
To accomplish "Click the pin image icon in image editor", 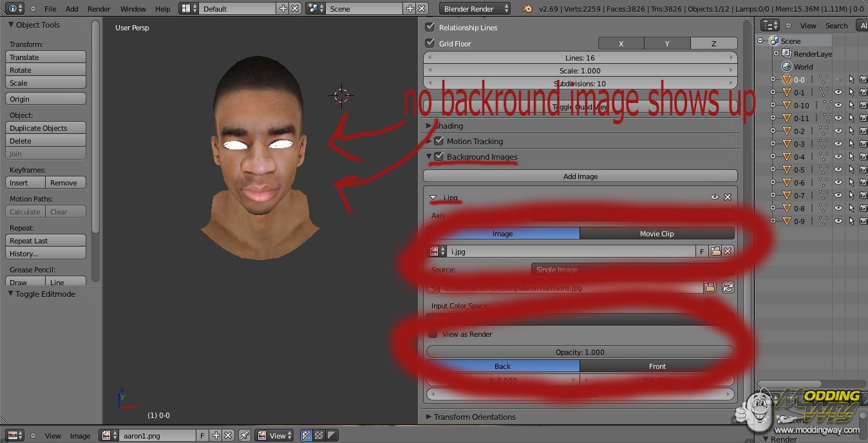I will tap(245, 436).
